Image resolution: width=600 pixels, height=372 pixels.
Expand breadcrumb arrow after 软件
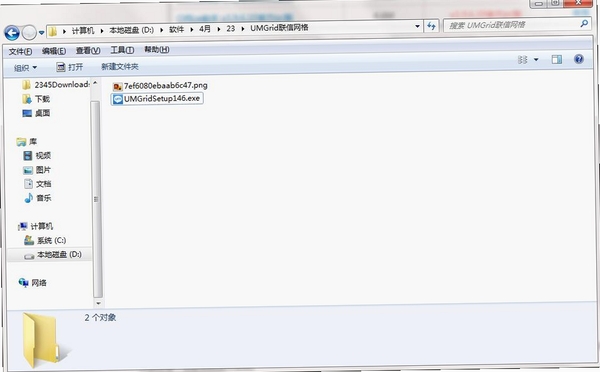click(x=192, y=29)
